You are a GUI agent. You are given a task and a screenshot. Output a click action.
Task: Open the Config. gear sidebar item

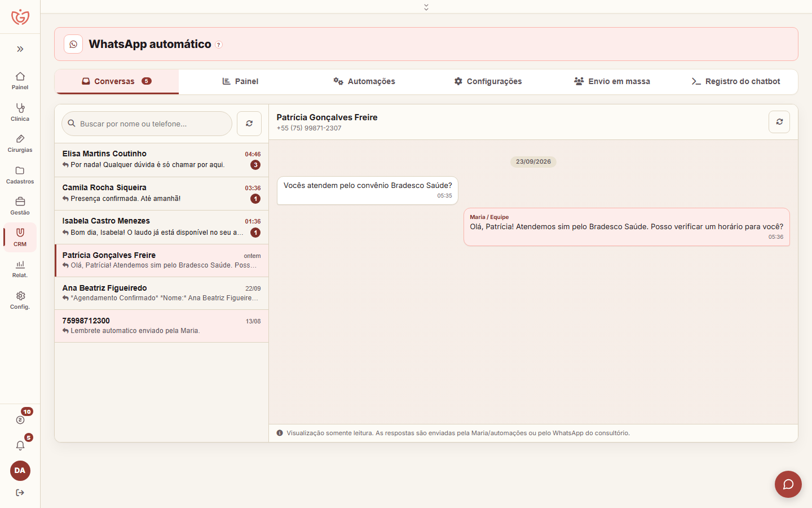click(x=20, y=300)
